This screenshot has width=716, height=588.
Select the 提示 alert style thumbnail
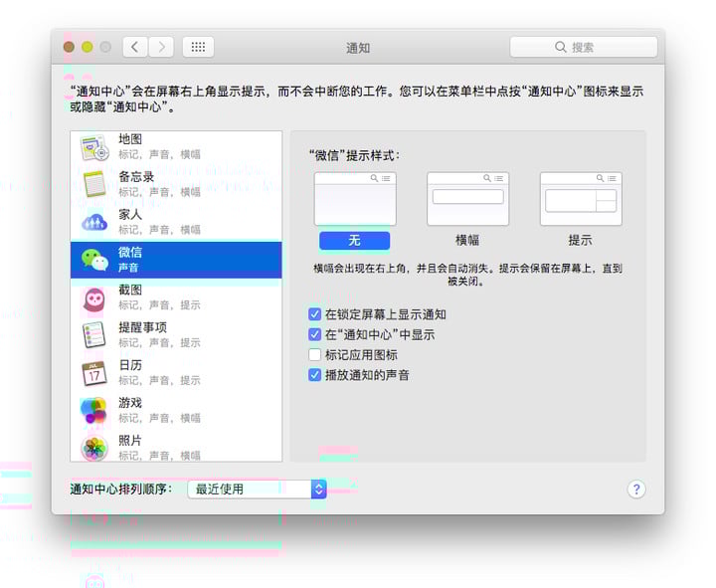pyautogui.click(x=581, y=199)
